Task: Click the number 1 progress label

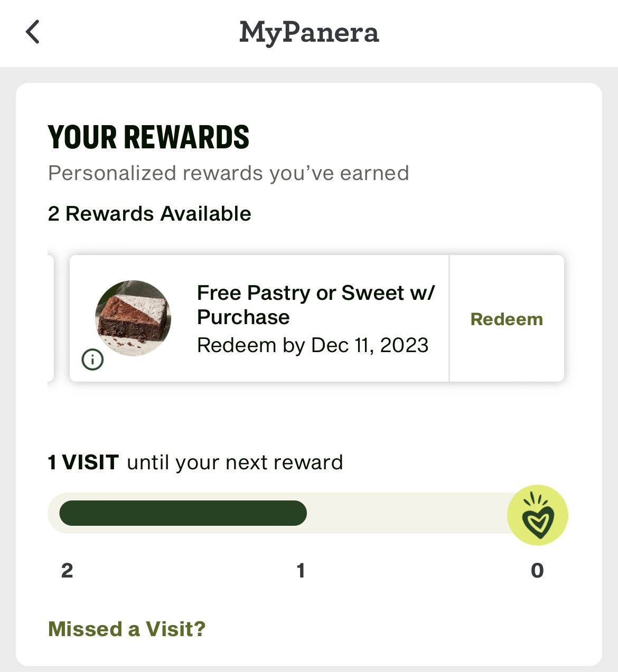Action: 301,571
